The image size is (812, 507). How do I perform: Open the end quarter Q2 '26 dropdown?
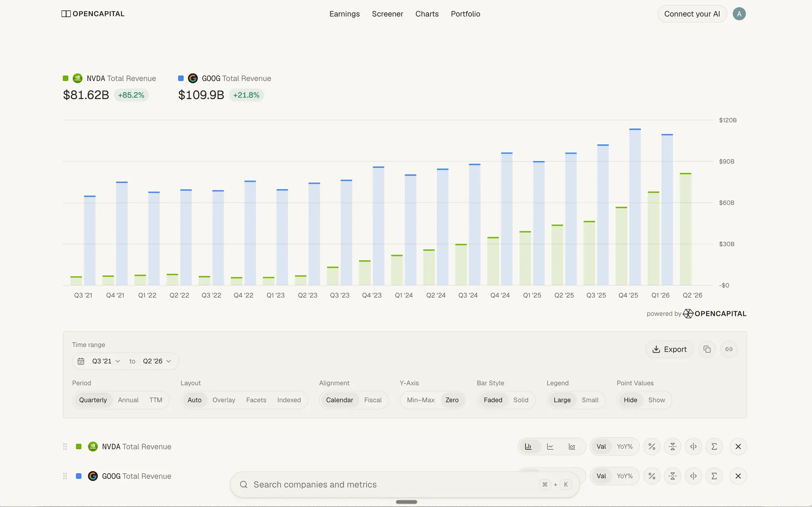157,361
